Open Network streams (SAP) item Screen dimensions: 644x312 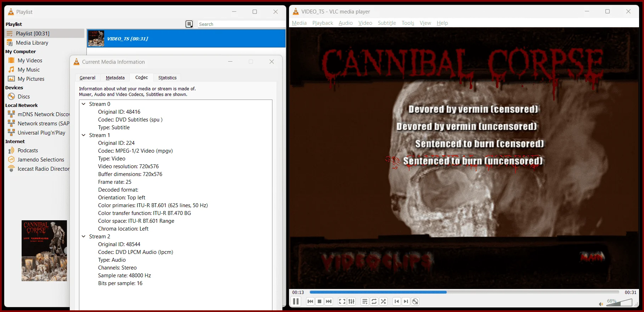click(x=39, y=124)
